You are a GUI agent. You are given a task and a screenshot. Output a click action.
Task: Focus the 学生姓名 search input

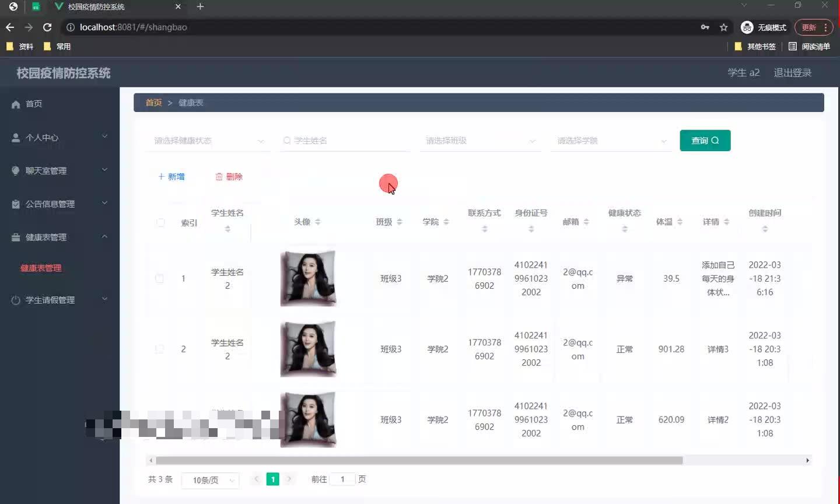click(x=345, y=141)
